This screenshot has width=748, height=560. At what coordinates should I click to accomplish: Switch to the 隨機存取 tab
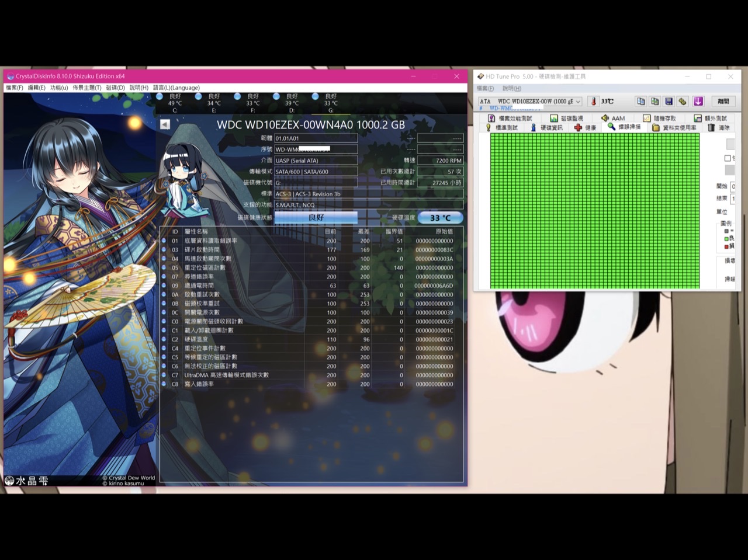click(x=659, y=119)
